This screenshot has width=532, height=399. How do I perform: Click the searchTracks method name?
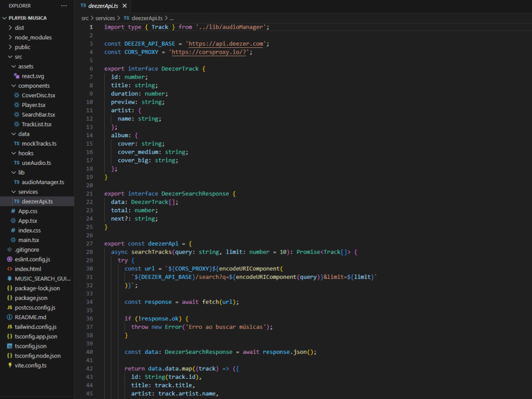pyautogui.click(x=151, y=252)
